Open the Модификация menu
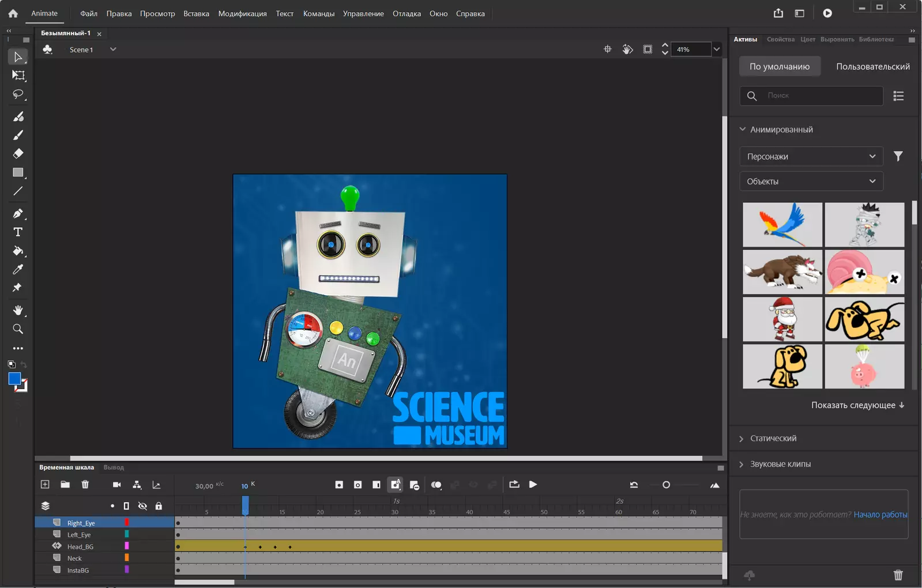 [242, 13]
